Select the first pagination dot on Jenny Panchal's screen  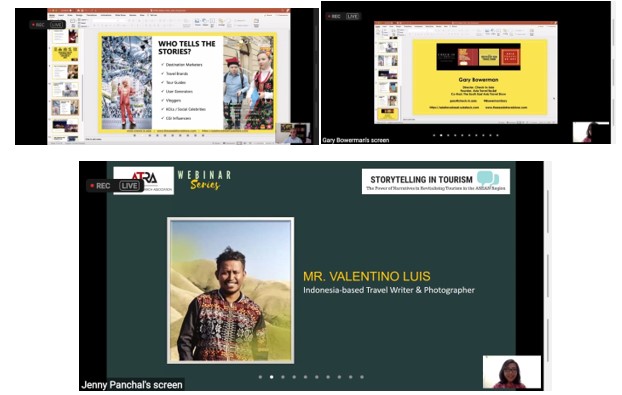click(x=260, y=377)
